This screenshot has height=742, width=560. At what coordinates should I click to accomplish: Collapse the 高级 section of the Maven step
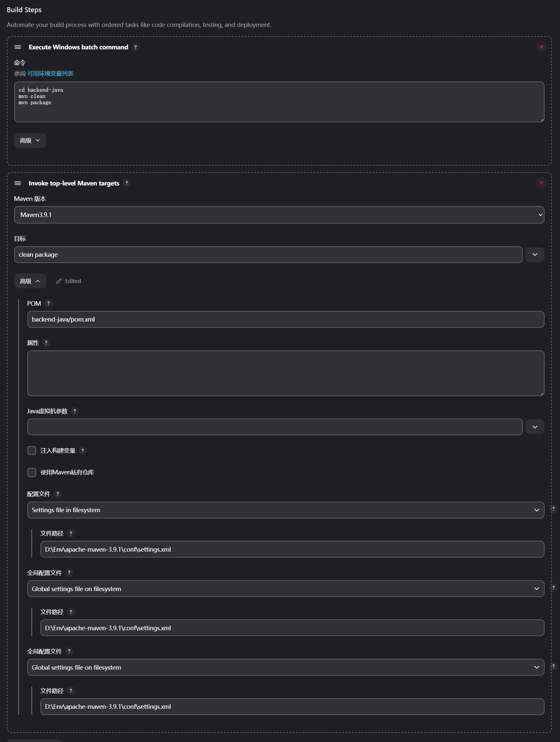point(30,281)
